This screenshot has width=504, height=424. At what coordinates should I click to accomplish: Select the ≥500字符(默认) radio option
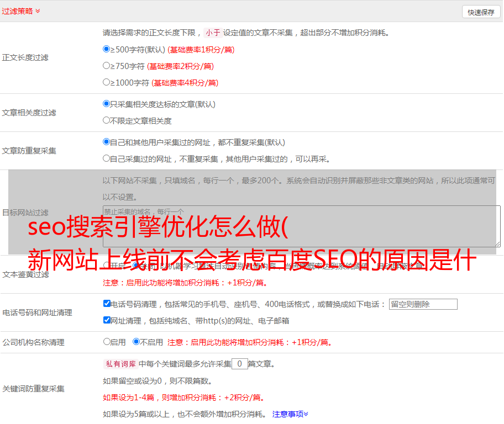click(106, 49)
